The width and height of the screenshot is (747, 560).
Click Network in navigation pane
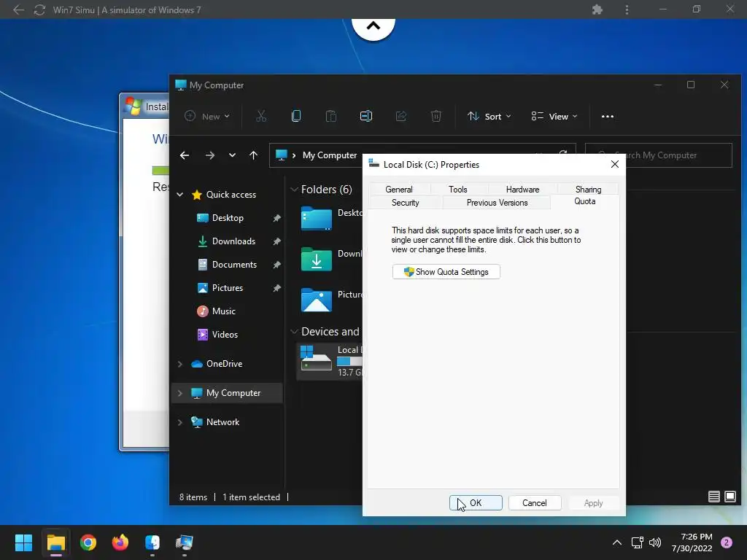(222, 422)
